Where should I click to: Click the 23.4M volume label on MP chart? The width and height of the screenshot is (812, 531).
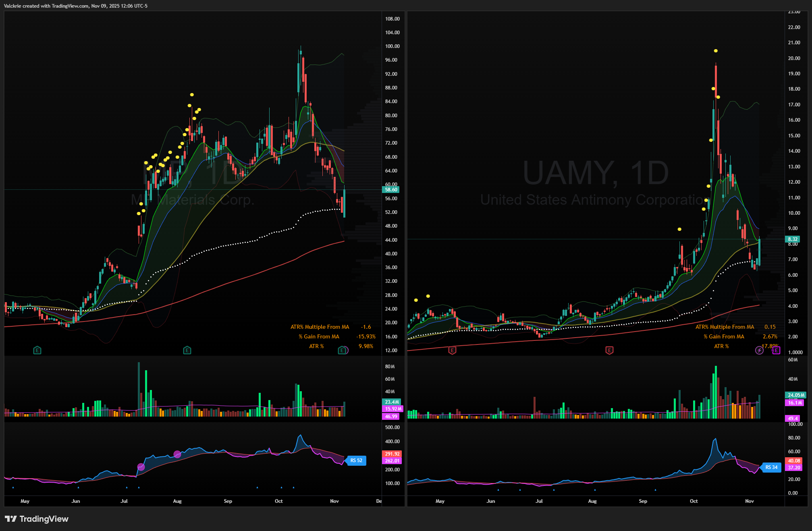(392, 402)
